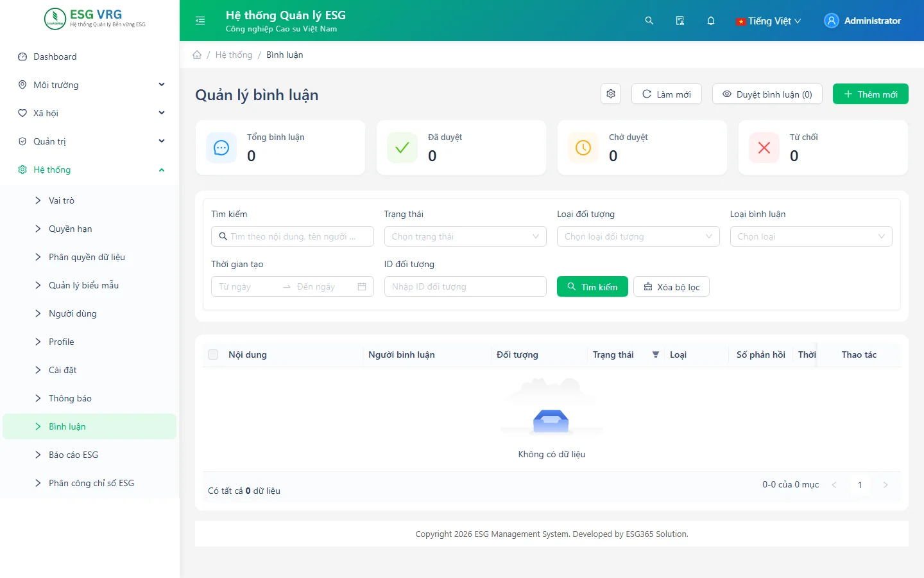
Task: Click the Đã duyệt checkmark icon
Action: click(402, 148)
